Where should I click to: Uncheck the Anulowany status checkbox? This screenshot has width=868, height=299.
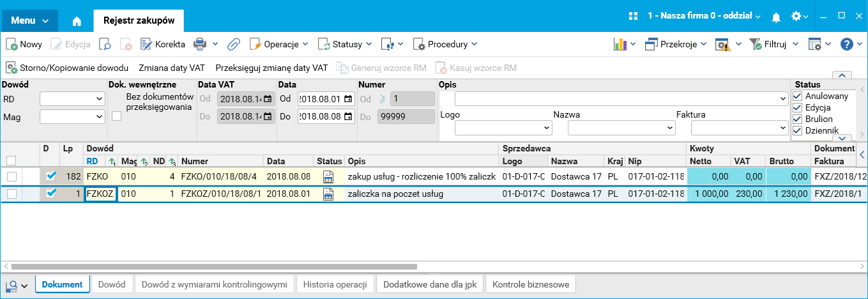point(796,96)
